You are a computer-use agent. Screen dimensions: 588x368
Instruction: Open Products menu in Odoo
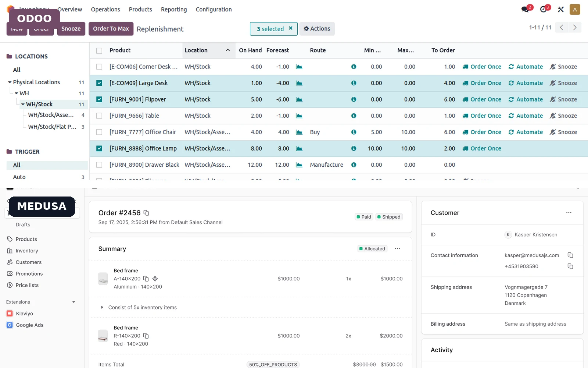click(x=140, y=9)
